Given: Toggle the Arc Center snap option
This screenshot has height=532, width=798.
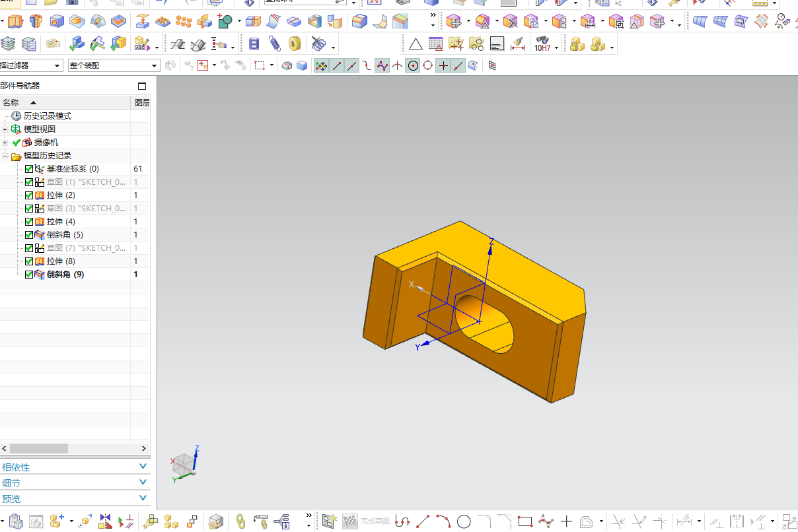Looking at the screenshot, I should [x=413, y=65].
